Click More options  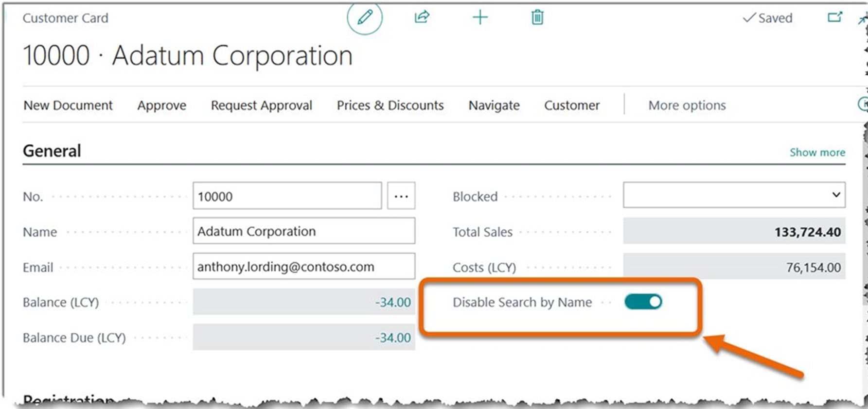coord(687,105)
